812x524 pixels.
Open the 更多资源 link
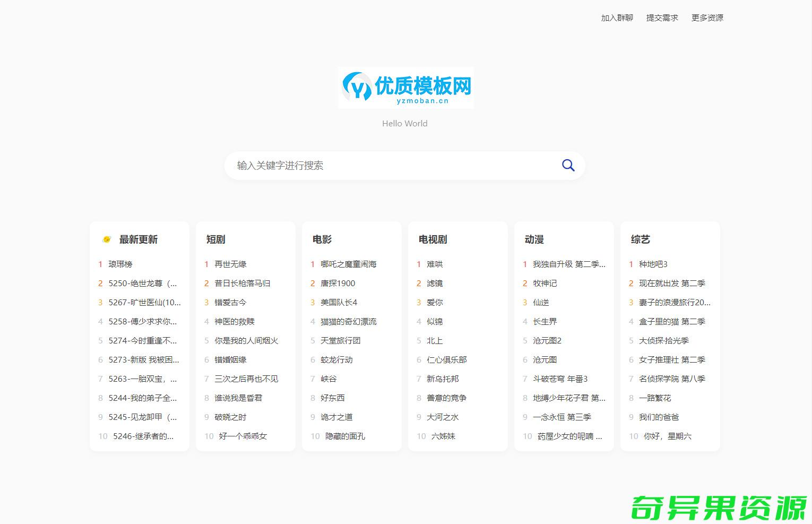707,18
